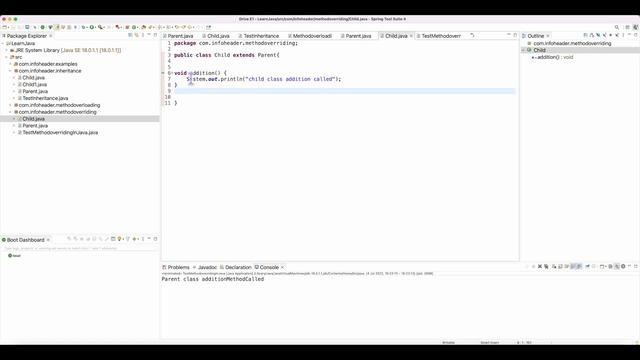Viewport: 640px width, 360px height.
Task: Open the Open Console dropdown icon
Action: 603,267
